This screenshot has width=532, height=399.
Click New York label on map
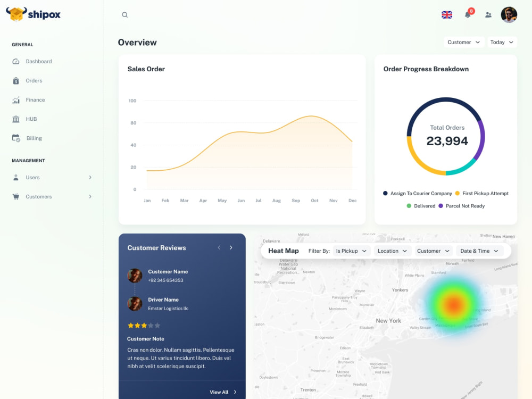388,321
